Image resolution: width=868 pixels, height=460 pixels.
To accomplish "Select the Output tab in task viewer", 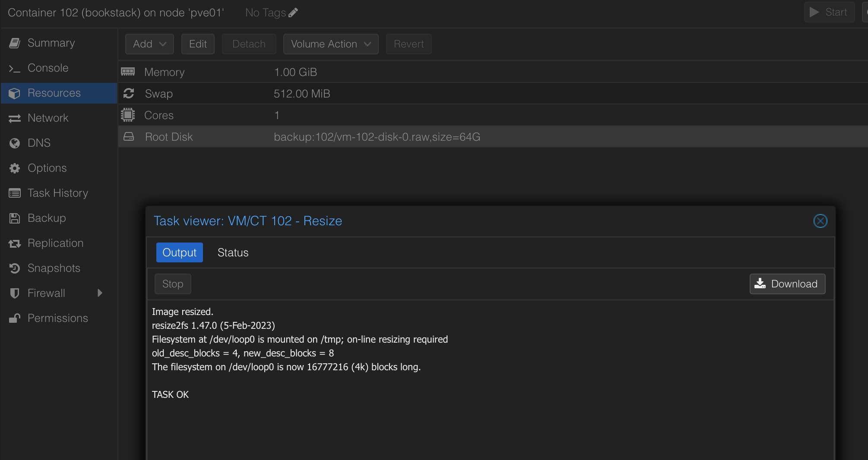I will coord(179,252).
